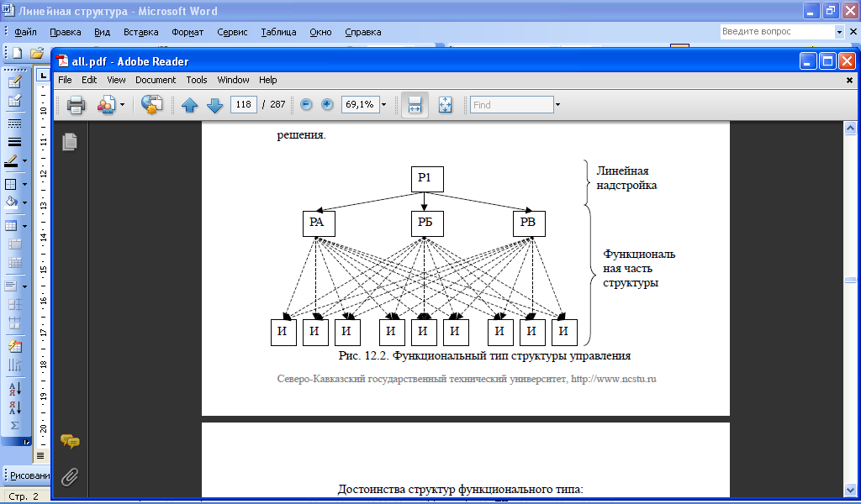This screenshot has width=861, height=504.
Task: Select the table Eraser tool in Word
Action: (x=15, y=101)
